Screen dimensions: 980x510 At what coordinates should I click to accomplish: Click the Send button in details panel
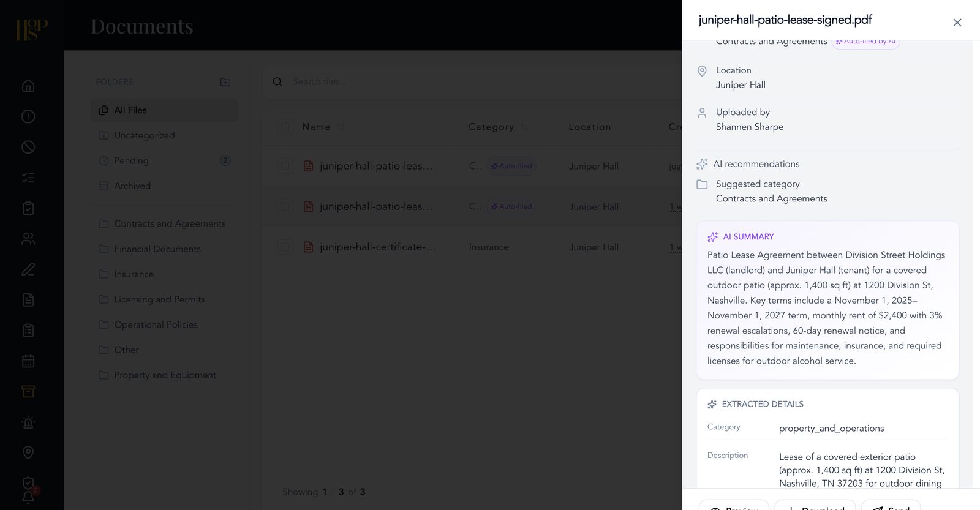[891, 505]
